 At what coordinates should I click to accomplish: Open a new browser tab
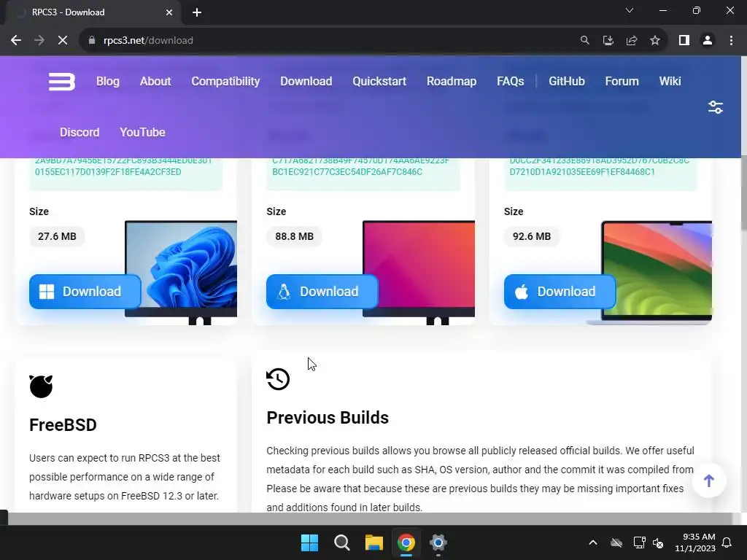[x=197, y=12]
